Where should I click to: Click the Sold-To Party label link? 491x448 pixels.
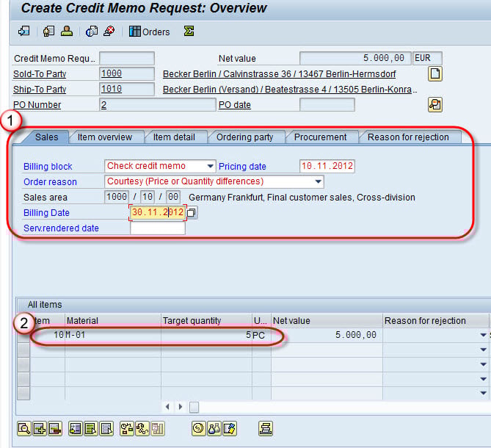40,73
